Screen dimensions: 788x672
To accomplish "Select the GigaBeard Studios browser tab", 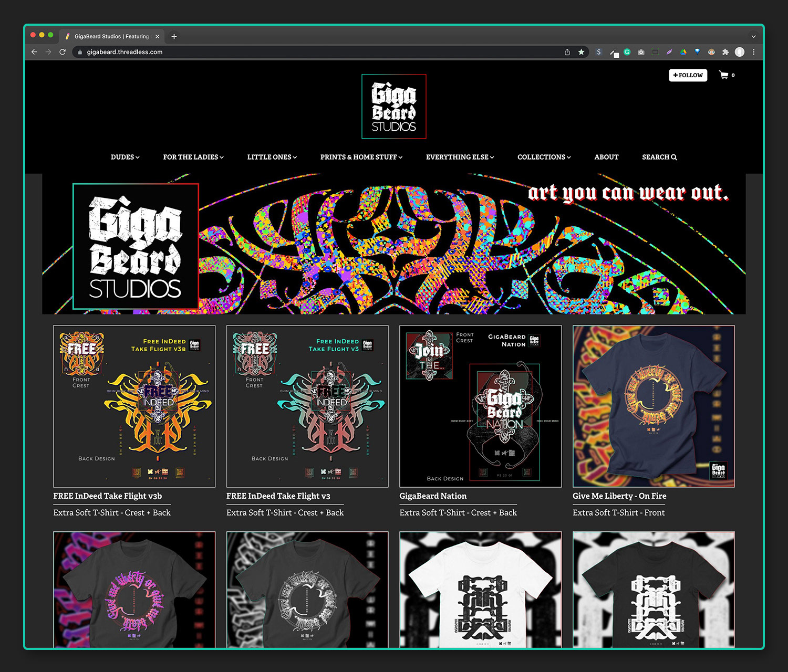I will click(x=111, y=37).
